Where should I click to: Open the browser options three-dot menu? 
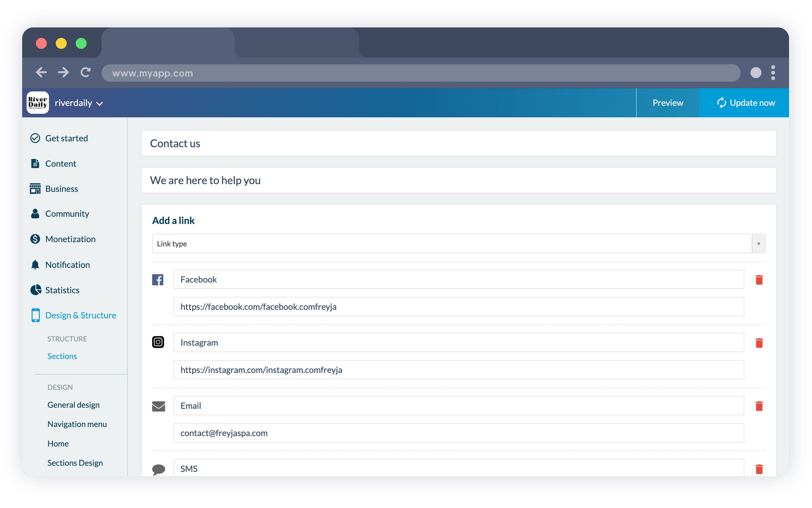coord(773,73)
